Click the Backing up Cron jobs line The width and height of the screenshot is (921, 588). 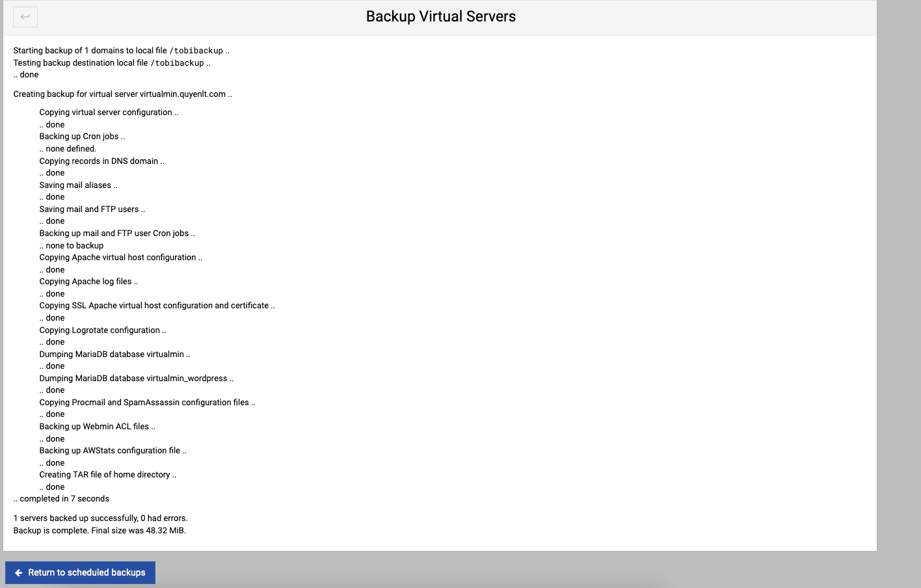point(82,137)
